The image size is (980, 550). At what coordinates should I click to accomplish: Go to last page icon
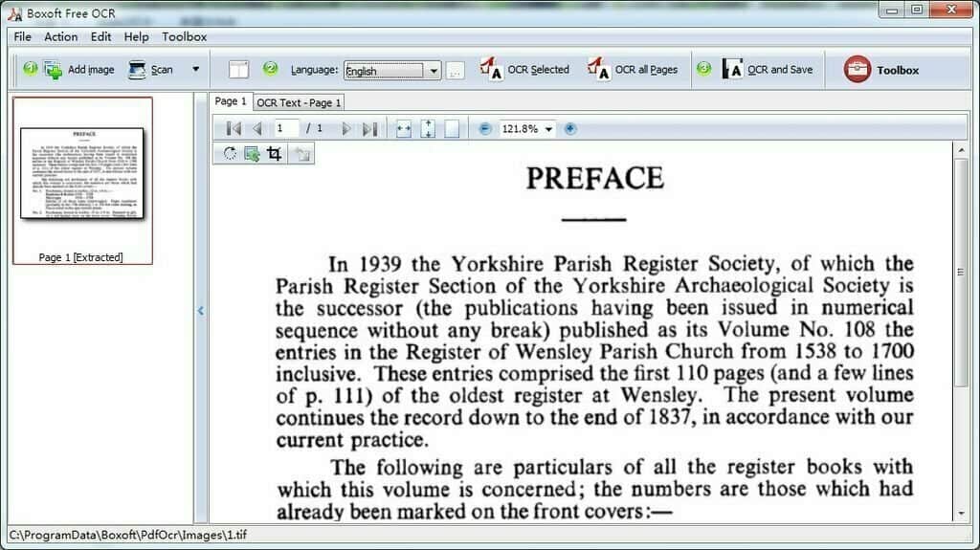(x=370, y=129)
